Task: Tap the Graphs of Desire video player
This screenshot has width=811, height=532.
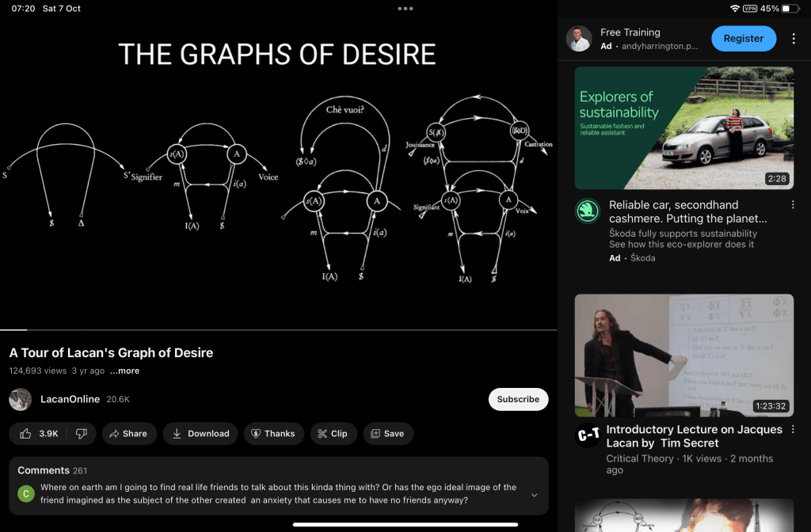Action: click(x=278, y=173)
